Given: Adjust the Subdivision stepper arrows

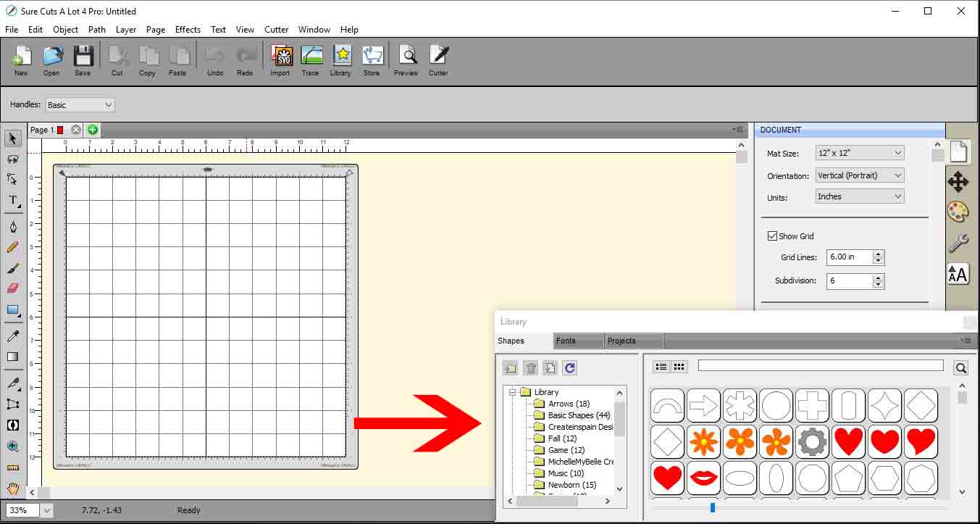Looking at the screenshot, I should (878, 280).
